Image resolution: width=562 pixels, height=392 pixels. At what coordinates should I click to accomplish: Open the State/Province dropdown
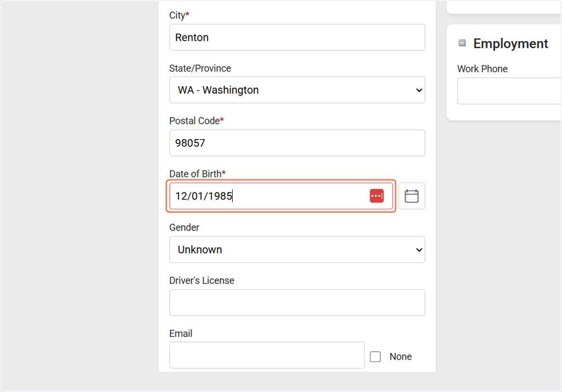pos(297,90)
